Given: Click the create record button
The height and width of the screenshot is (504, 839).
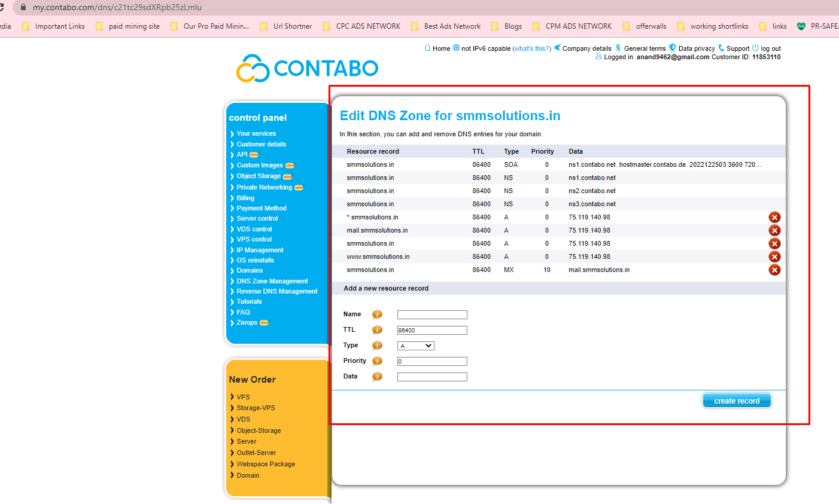Looking at the screenshot, I should pos(737,401).
